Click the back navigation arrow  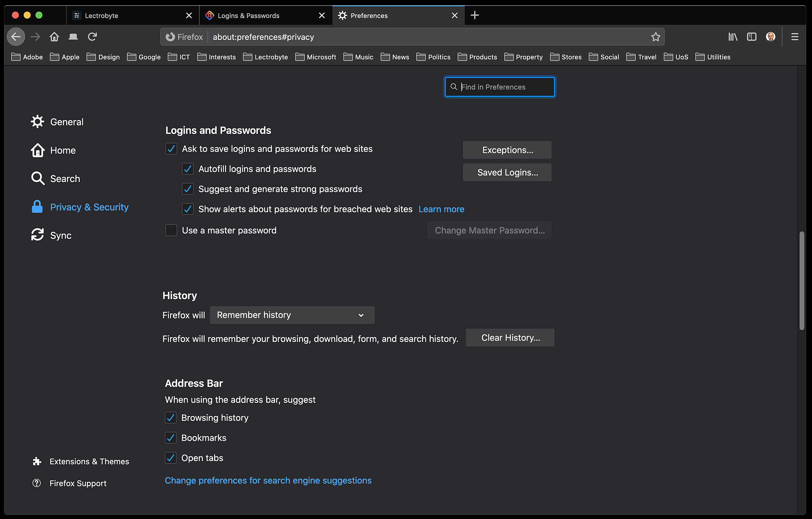click(x=16, y=36)
